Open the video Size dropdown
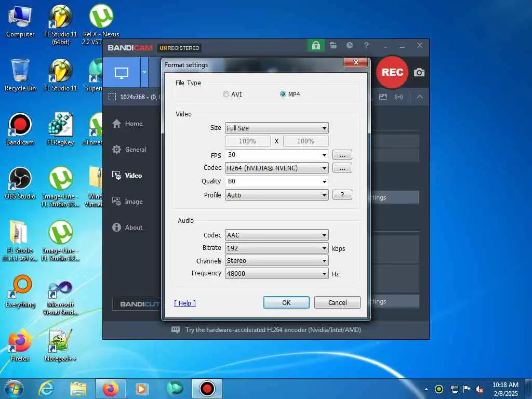The image size is (532, 399). [276, 128]
